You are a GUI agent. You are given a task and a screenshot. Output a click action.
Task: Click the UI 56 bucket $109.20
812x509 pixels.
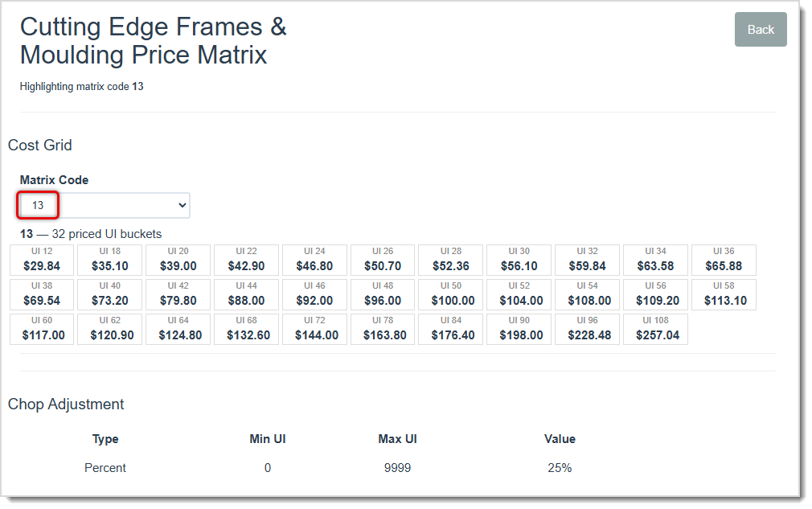655,294
